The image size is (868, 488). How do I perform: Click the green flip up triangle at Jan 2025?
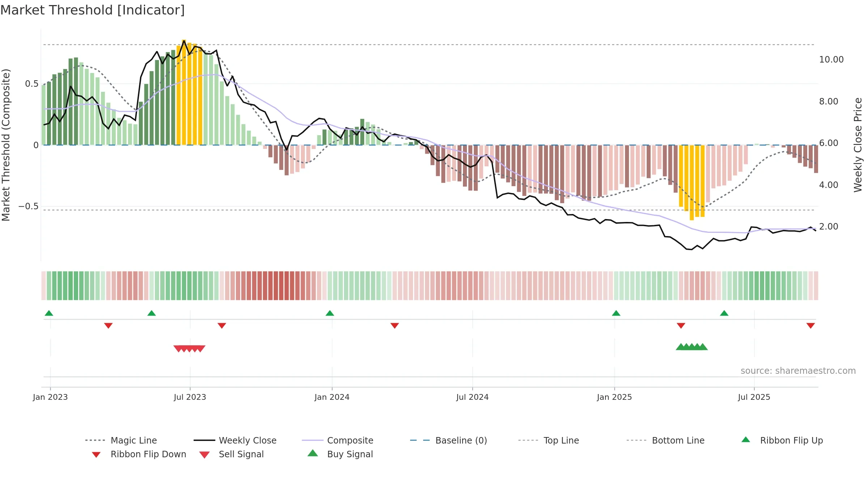[x=616, y=313]
